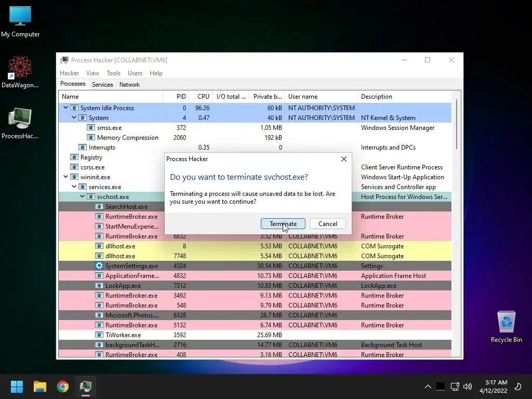The height and width of the screenshot is (399, 532).
Task: Open the Recycle Bin icon
Action: coord(506,327)
